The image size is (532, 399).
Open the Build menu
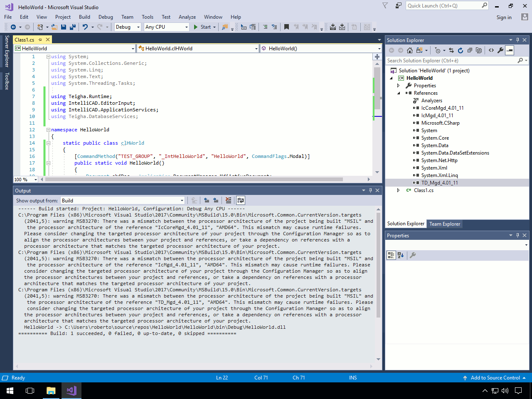tap(84, 17)
